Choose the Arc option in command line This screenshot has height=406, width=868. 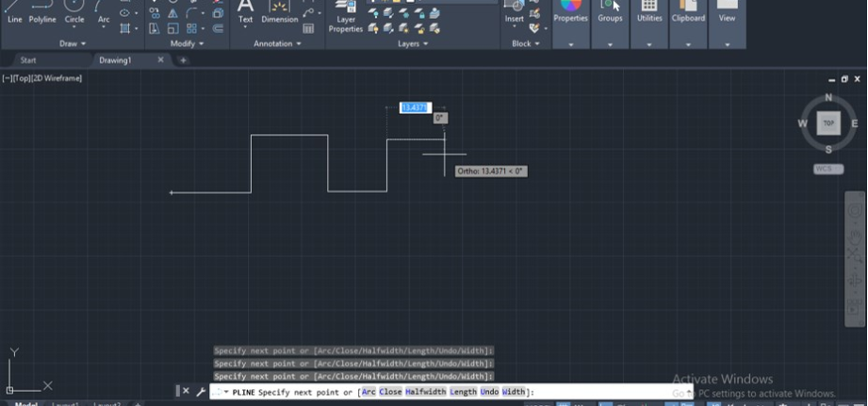coord(368,392)
